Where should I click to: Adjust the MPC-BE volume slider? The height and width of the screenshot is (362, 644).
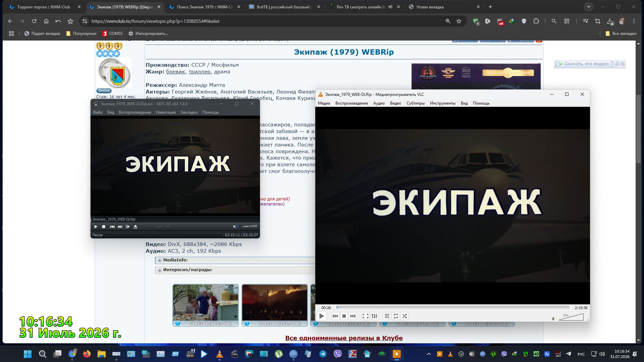pos(250,226)
